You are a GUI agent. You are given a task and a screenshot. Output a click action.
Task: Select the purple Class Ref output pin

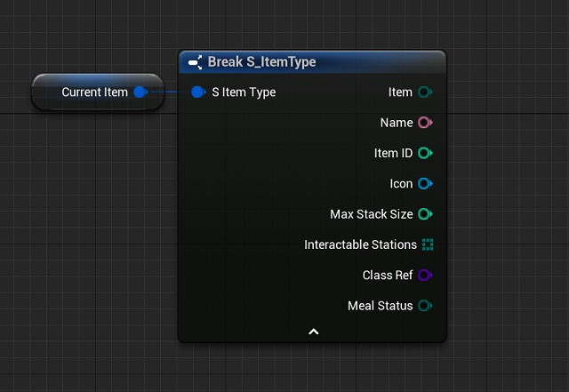425,276
